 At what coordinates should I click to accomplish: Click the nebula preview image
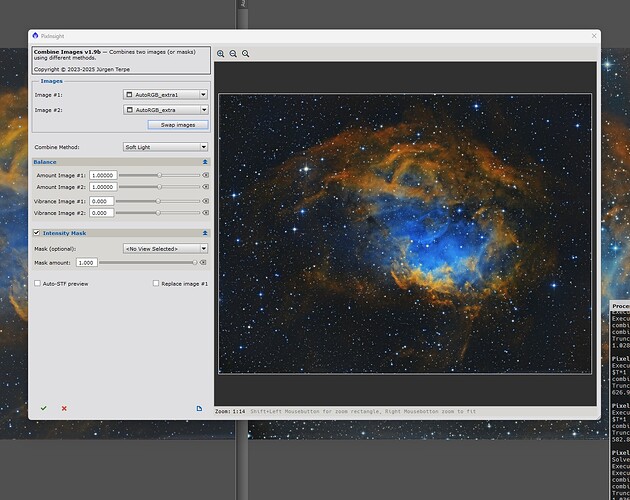(405, 234)
